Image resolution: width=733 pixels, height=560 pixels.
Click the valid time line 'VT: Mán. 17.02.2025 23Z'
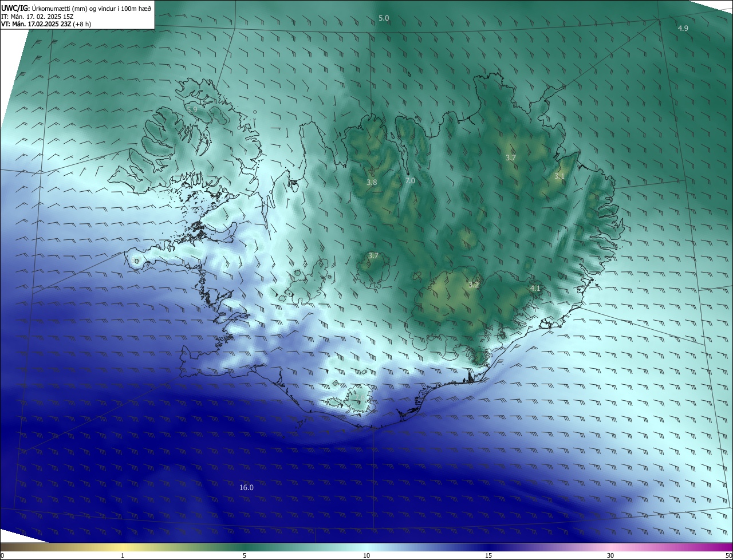[36, 24]
